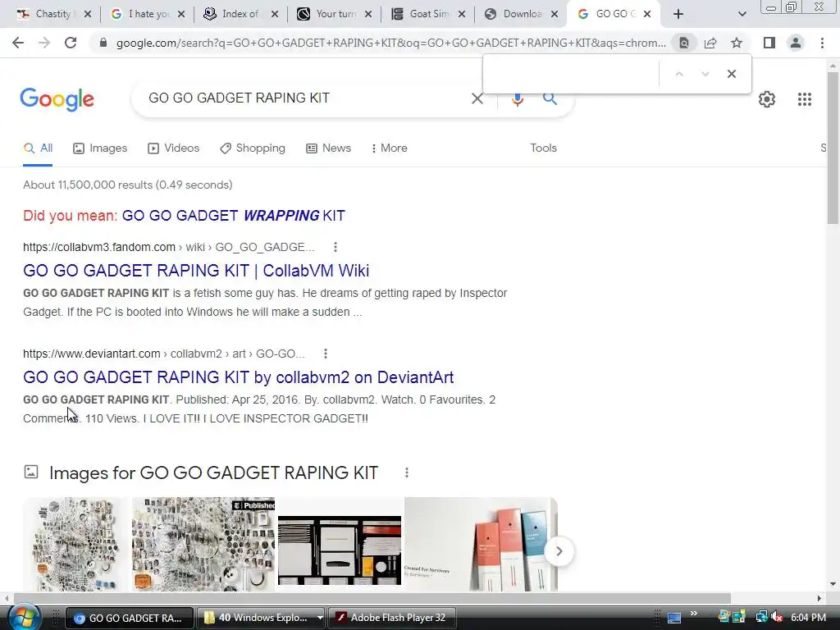Viewport: 840px width, 630px height.
Task: Go to Google home via logo
Action: tap(57, 99)
